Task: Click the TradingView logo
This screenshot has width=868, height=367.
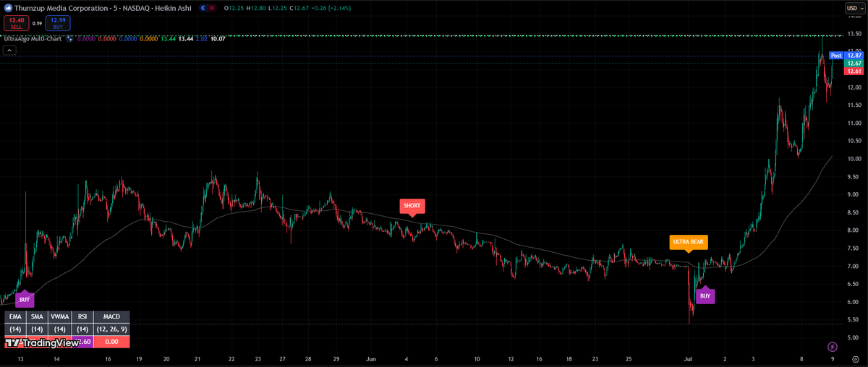Action: [43, 343]
